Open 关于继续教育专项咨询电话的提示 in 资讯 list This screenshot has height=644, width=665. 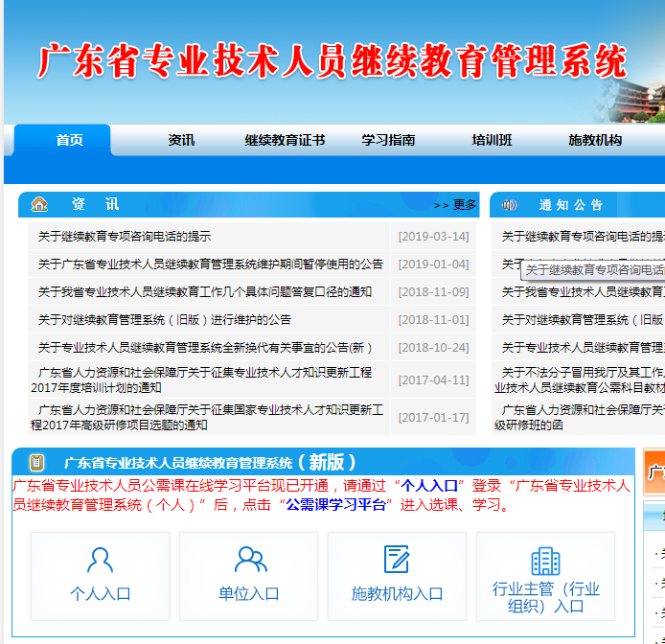[x=125, y=237]
